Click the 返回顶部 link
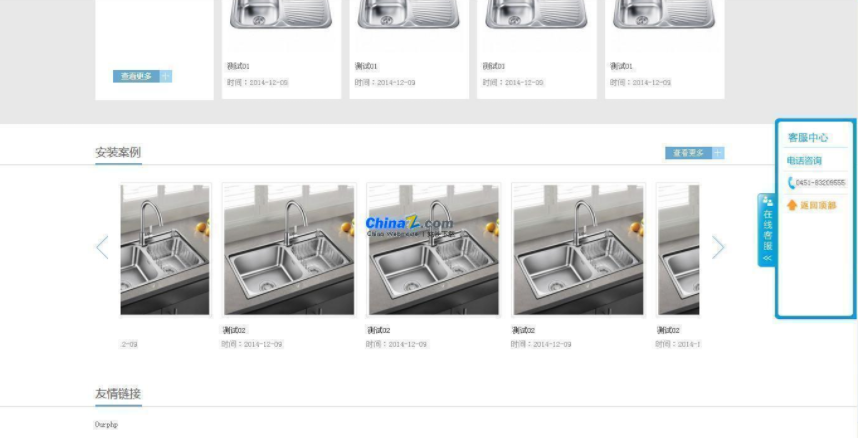858x438 pixels. tap(818, 205)
